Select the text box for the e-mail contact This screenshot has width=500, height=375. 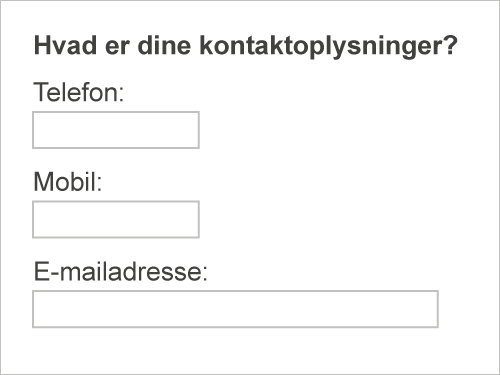click(x=235, y=309)
